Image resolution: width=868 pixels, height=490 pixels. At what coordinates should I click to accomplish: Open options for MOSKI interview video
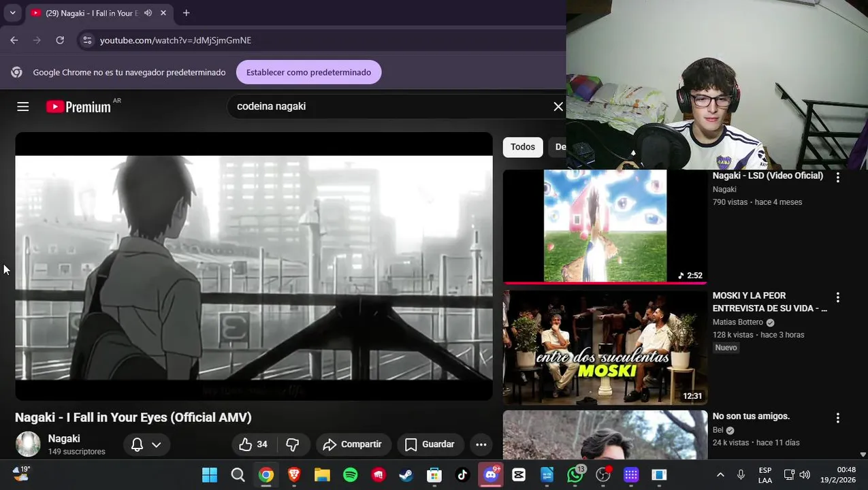pyautogui.click(x=838, y=297)
